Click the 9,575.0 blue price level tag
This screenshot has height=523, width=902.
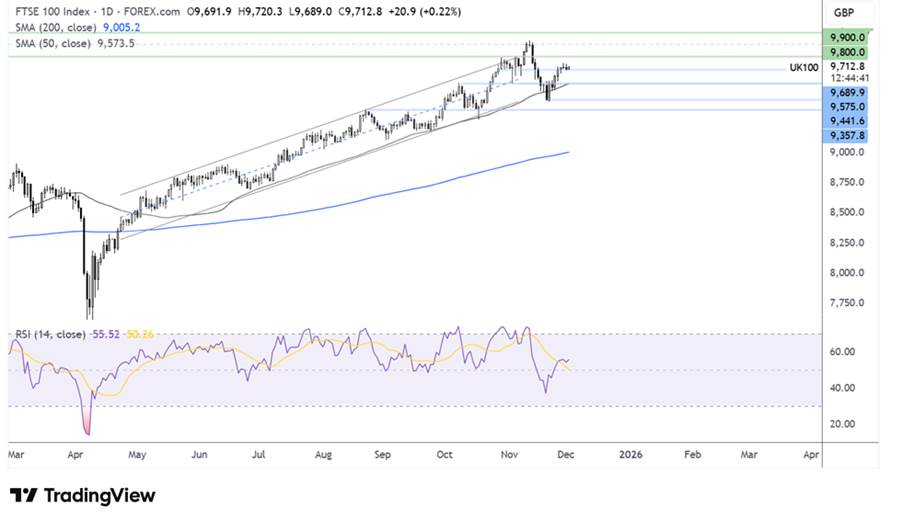click(x=845, y=106)
